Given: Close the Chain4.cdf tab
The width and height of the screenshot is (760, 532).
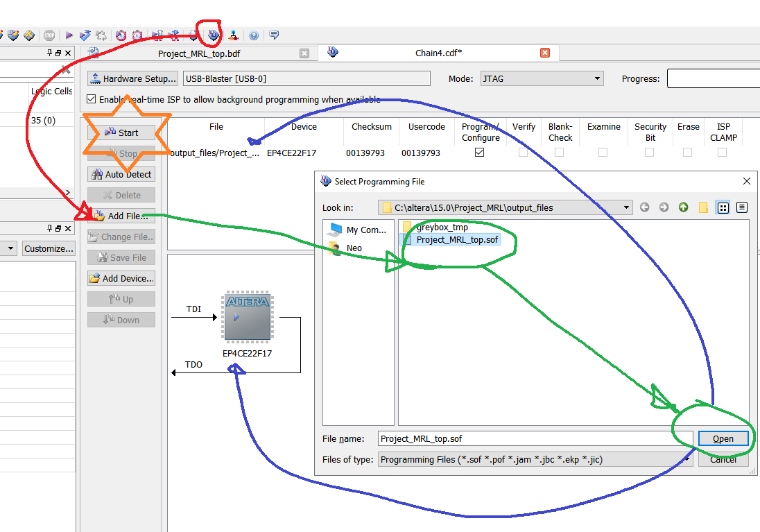Looking at the screenshot, I should (545, 53).
